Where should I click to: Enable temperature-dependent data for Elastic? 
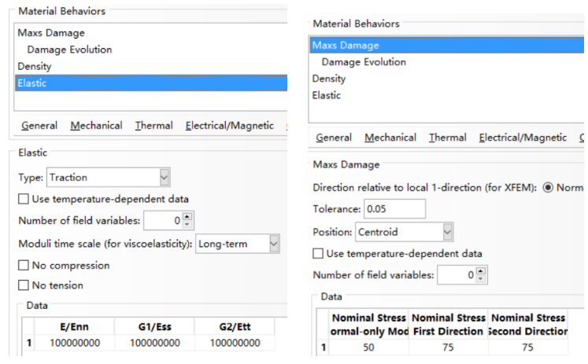[24, 200]
